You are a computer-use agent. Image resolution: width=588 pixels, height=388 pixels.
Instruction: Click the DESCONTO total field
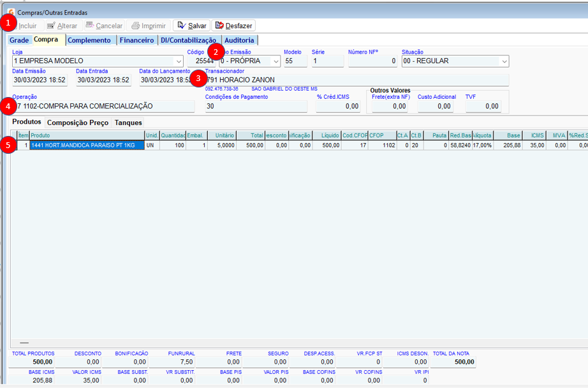78,362
